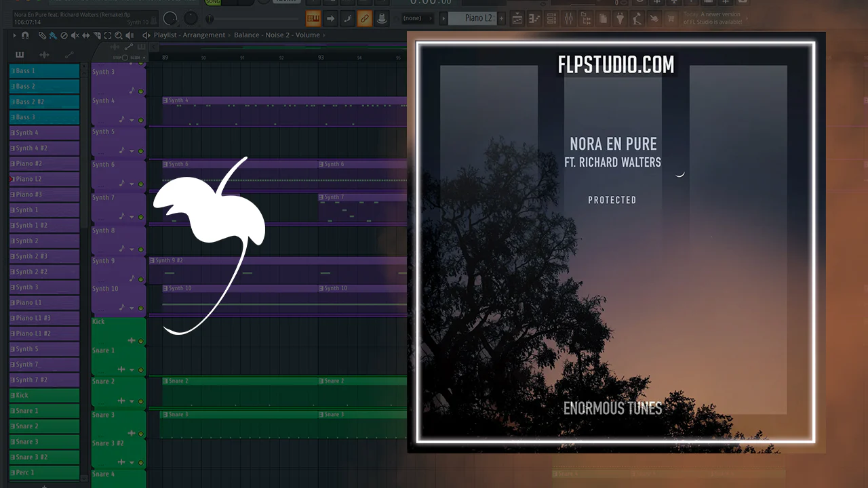Screen dimensions: 868x488
Task: Mute the Synth 10 track via its green LED
Action: click(141, 308)
